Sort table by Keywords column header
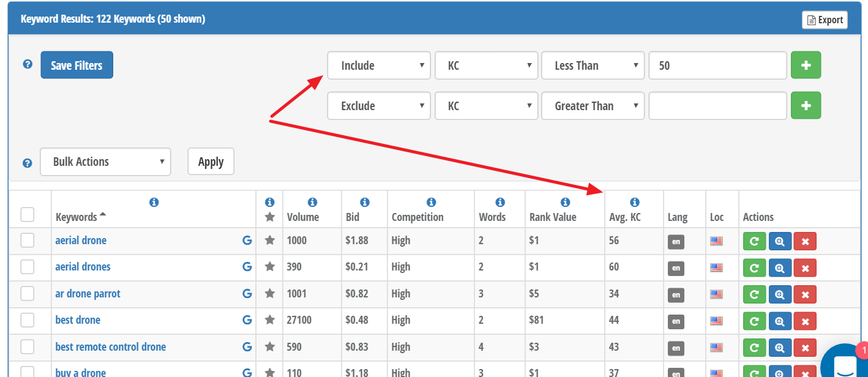Image resolution: width=868 pixels, height=377 pixels. (x=77, y=217)
